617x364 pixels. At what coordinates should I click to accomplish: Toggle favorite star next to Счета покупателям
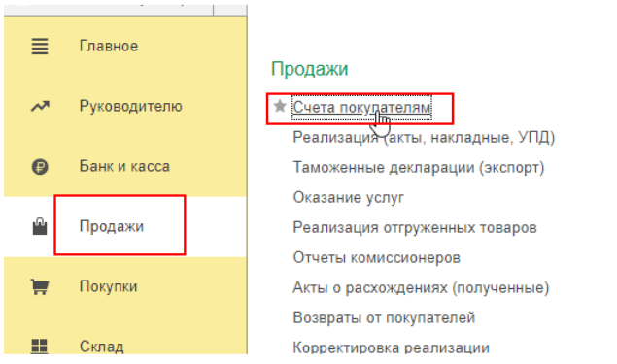coord(280,106)
